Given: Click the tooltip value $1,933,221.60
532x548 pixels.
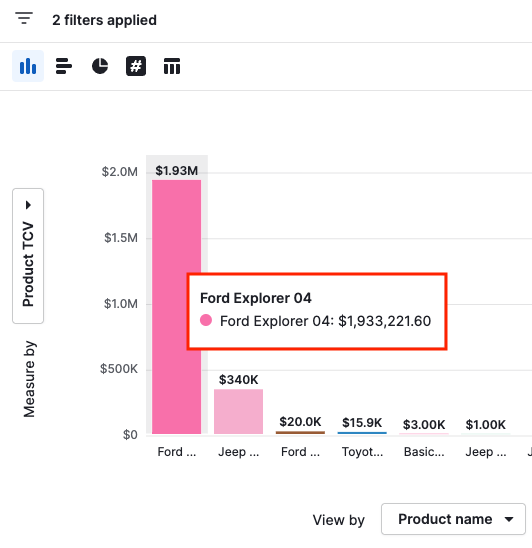Looking at the screenshot, I should [x=384, y=321].
